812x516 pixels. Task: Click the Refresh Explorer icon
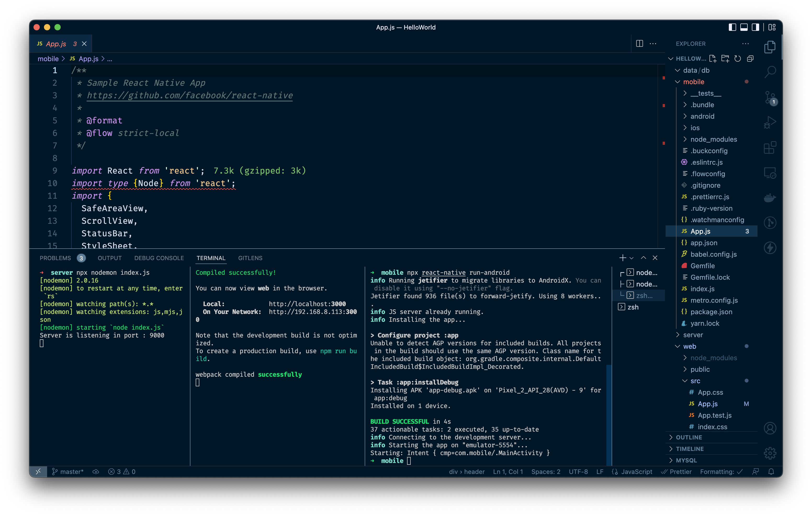click(x=737, y=59)
